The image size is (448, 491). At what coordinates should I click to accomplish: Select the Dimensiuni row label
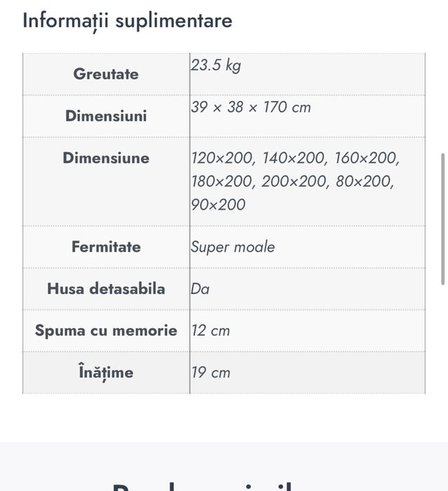[106, 116]
